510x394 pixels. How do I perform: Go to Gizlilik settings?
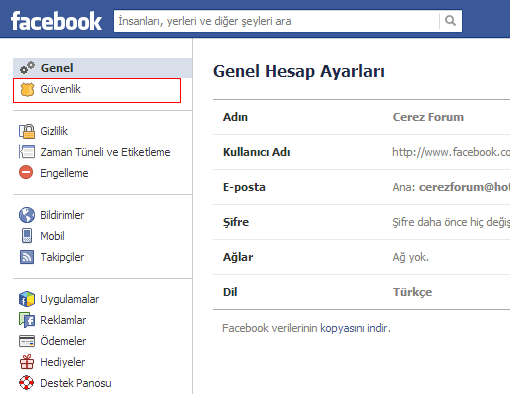[54, 131]
